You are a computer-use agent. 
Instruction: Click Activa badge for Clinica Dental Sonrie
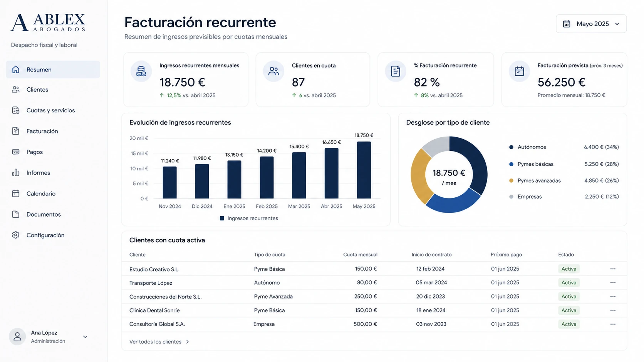click(x=569, y=310)
